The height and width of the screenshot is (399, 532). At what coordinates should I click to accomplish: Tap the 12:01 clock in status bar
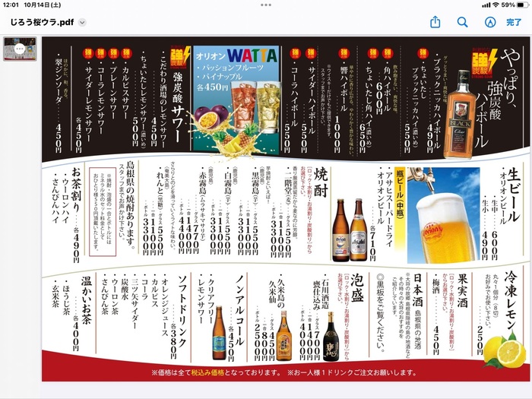click(11, 5)
